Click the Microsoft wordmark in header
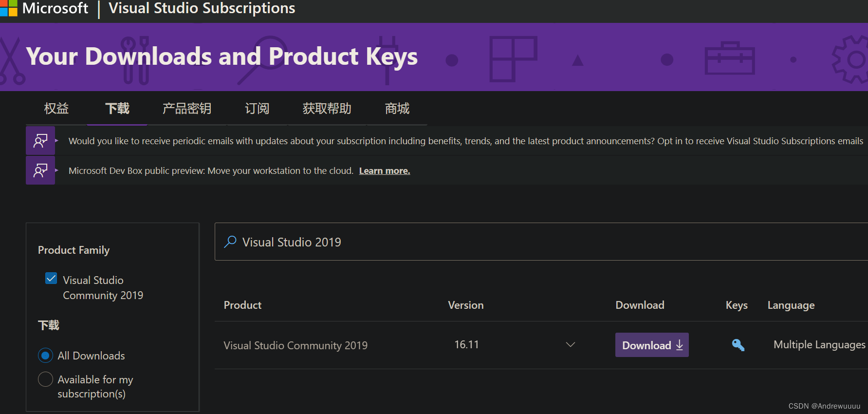The width and height of the screenshot is (868, 414). (55, 8)
